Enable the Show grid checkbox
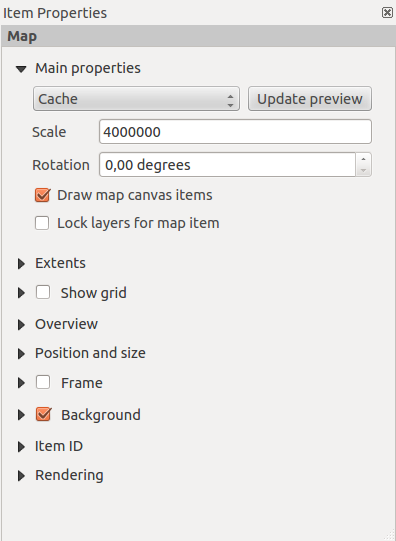The height and width of the screenshot is (541, 396). 43,292
